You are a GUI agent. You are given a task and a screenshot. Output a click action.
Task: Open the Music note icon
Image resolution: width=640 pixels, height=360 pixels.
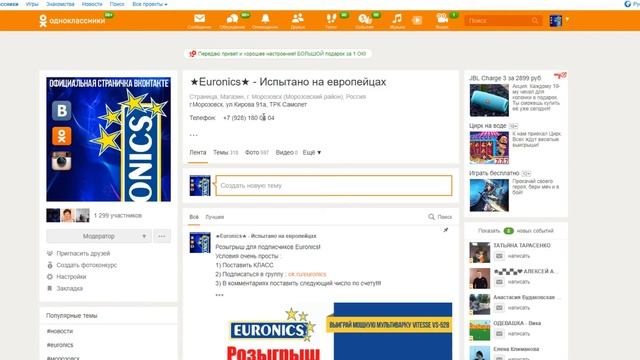click(397, 19)
